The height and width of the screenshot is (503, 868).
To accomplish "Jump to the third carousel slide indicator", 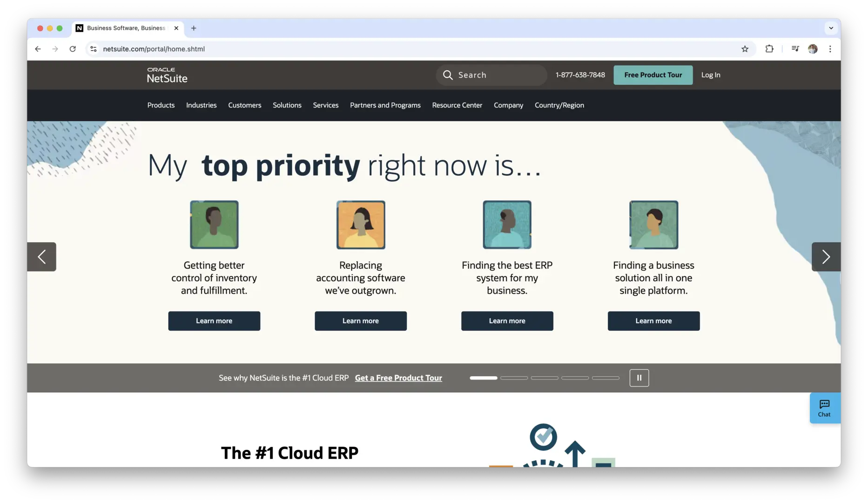I will pos(545,378).
